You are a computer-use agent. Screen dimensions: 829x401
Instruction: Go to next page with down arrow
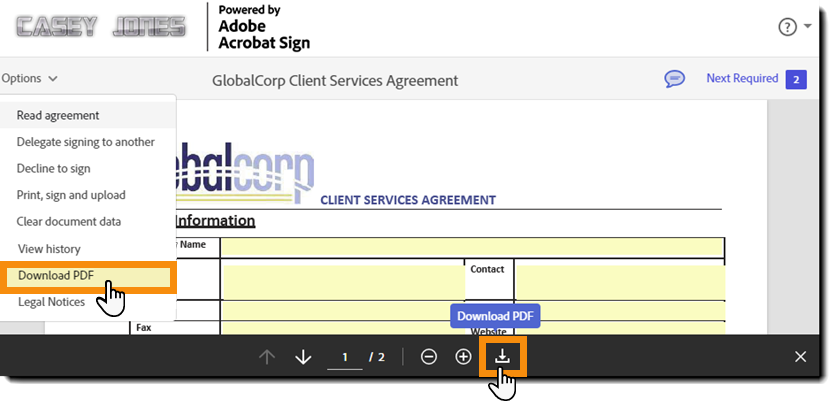pos(303,357)
